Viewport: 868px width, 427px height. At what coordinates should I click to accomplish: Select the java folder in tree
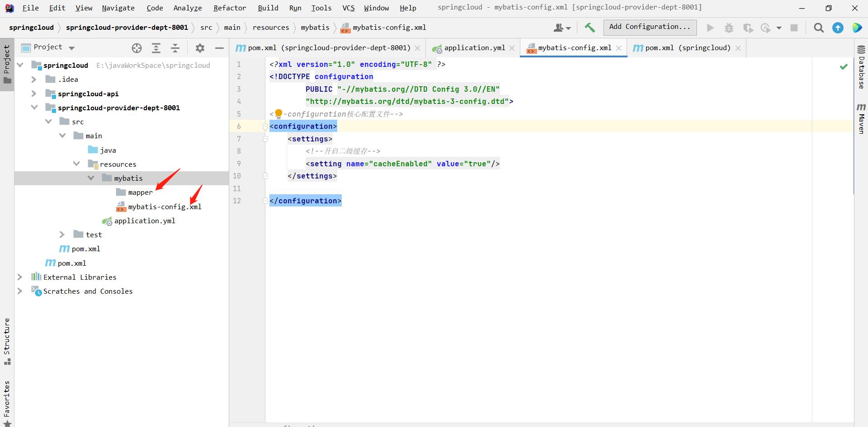(108, 150)
